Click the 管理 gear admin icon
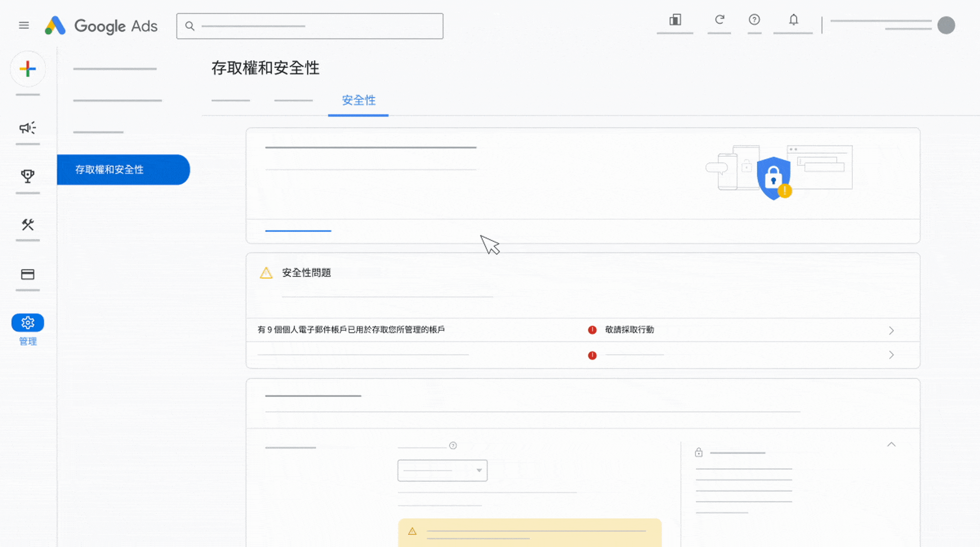The width and height of the screenshot is (980, 547). point(28,323)
